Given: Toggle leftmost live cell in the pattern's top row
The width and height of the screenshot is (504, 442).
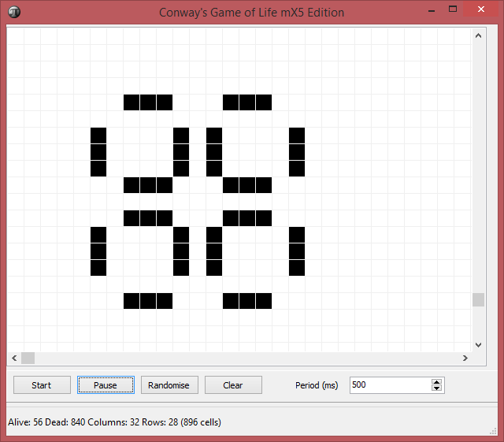Looking at the screenshot, I should (132, 102).
